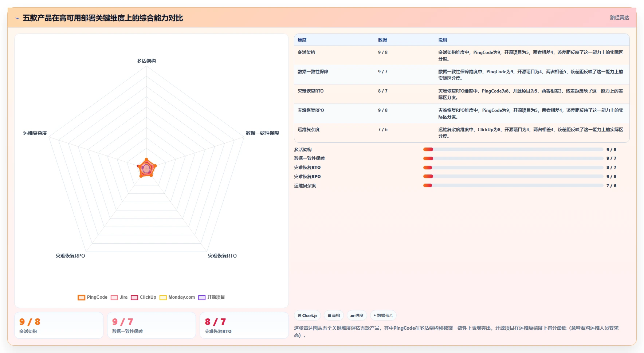
Task: Click the 多活架构 radar axis label
Action: coord(146,61)
